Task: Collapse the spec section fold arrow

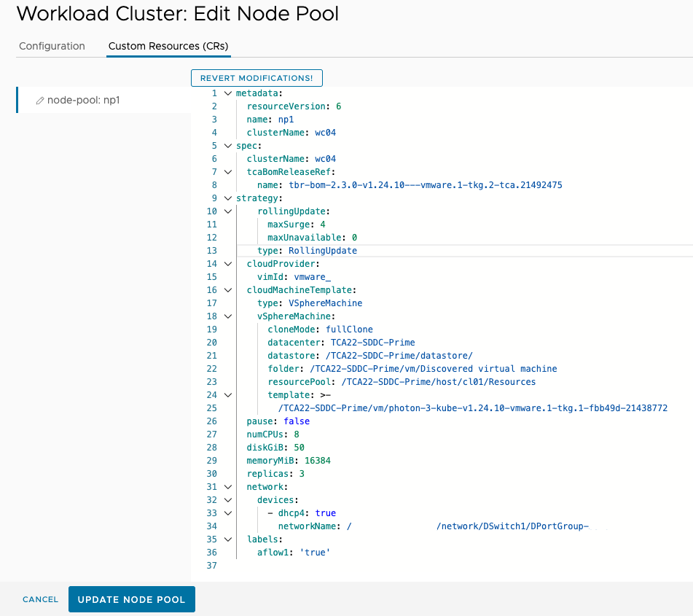Action: [229, 146]
